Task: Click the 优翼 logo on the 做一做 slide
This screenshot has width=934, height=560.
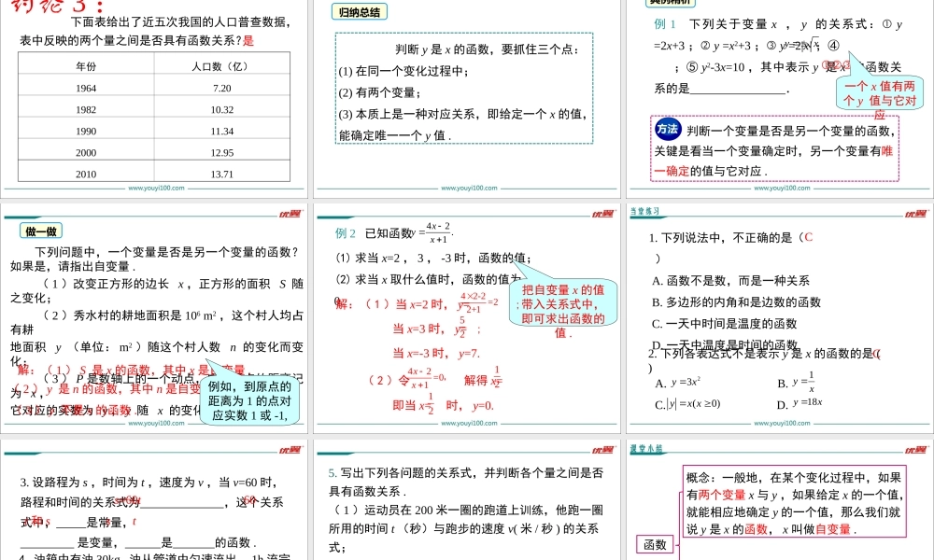Action: (290, 214)
